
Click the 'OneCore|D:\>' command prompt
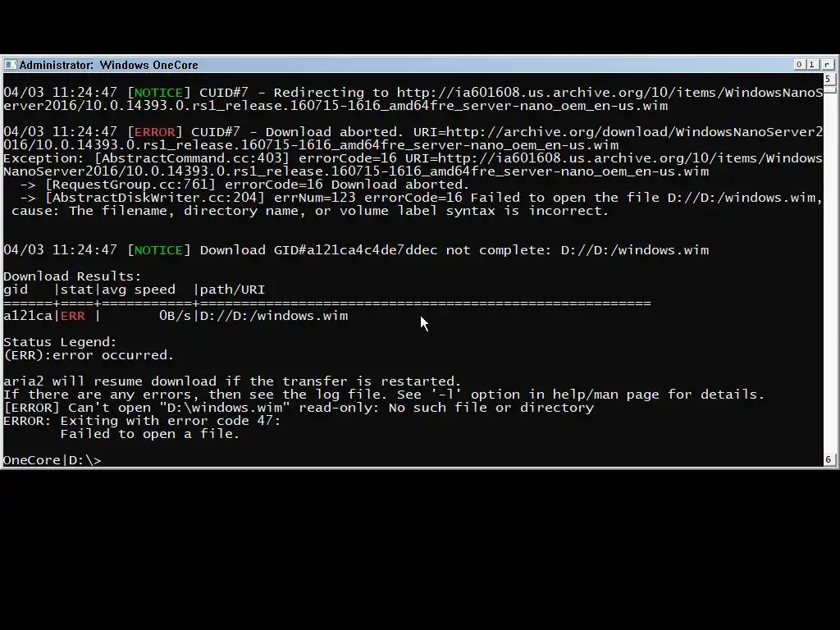click(52, 460)
